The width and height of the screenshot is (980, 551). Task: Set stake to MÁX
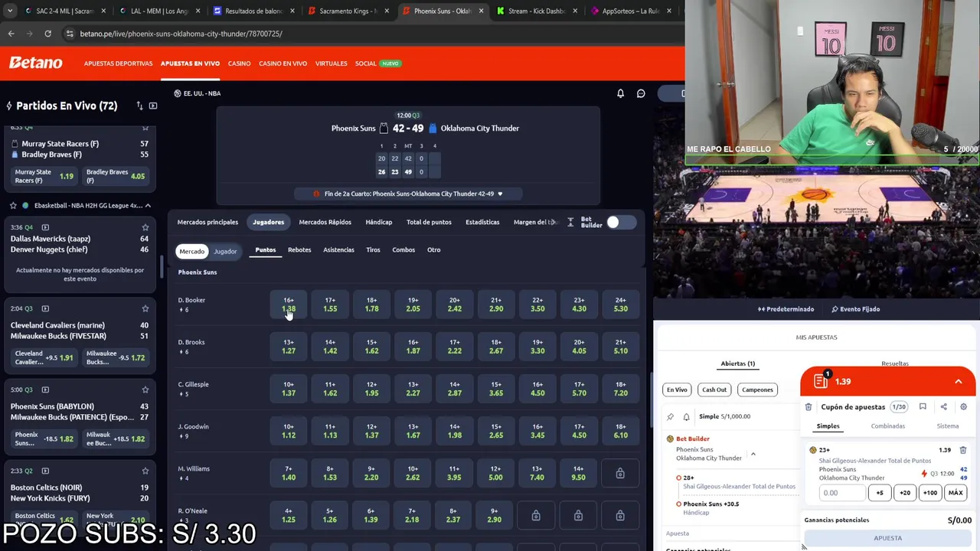point(955,493)
